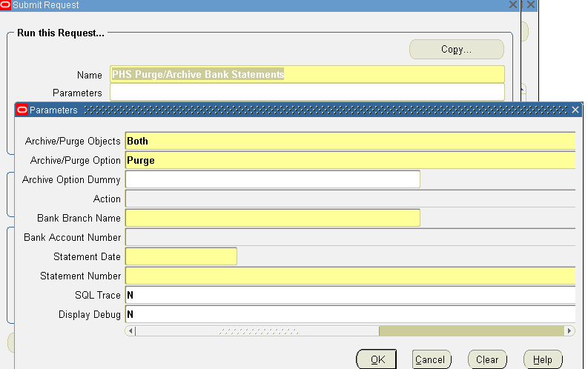Click the Oracle icon in Submit Request title bar
Image resolution: width=588 pixels, height=369 pixels.
click(5, 4)
